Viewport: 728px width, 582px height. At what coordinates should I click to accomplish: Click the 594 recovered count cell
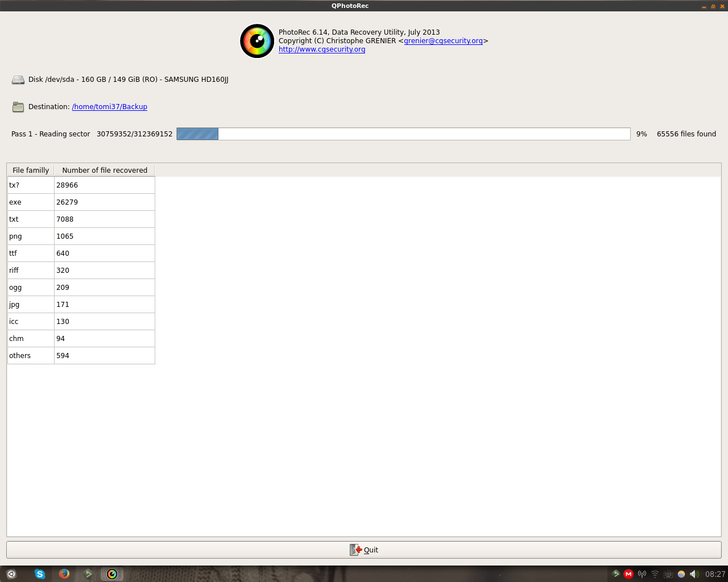105,356
